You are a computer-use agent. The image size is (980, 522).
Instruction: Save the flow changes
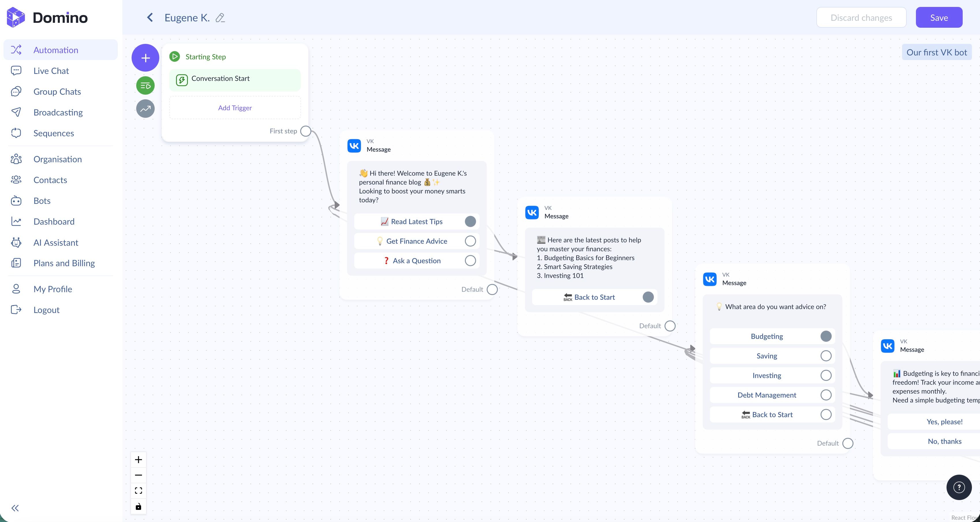938,18
